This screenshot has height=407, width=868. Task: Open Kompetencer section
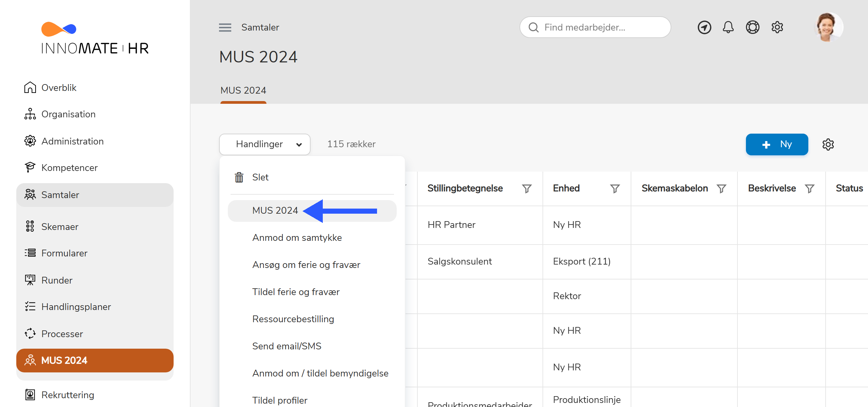coord(95,168)
